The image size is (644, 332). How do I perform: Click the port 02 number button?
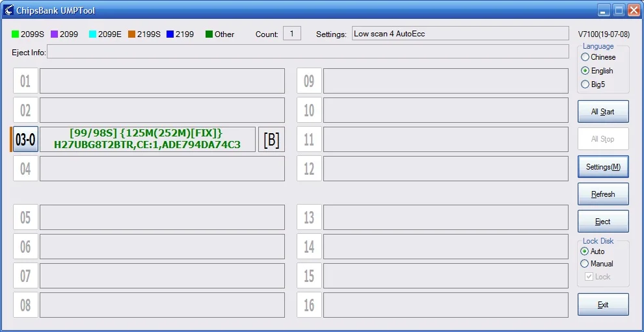coord(25,110)
